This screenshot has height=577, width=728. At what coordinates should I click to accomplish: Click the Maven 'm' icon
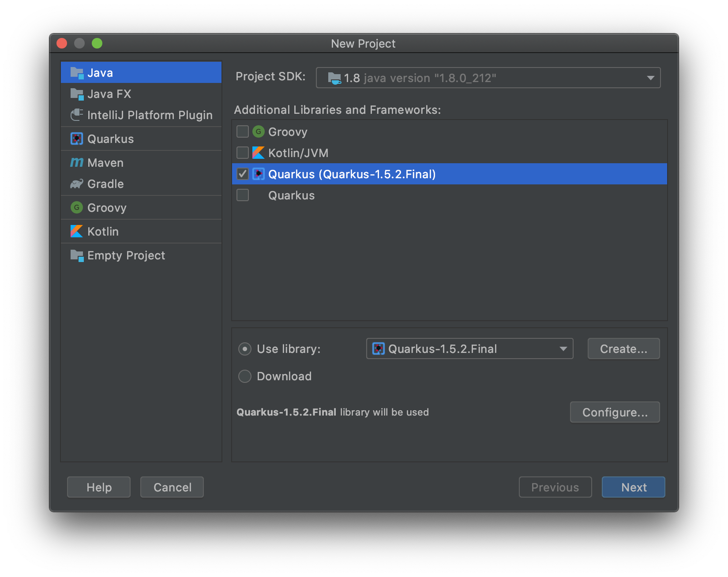click(x=77, y=163)
